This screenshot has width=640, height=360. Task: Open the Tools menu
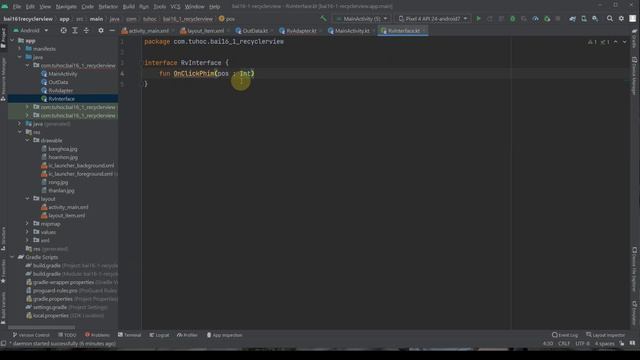pos(160,7)
